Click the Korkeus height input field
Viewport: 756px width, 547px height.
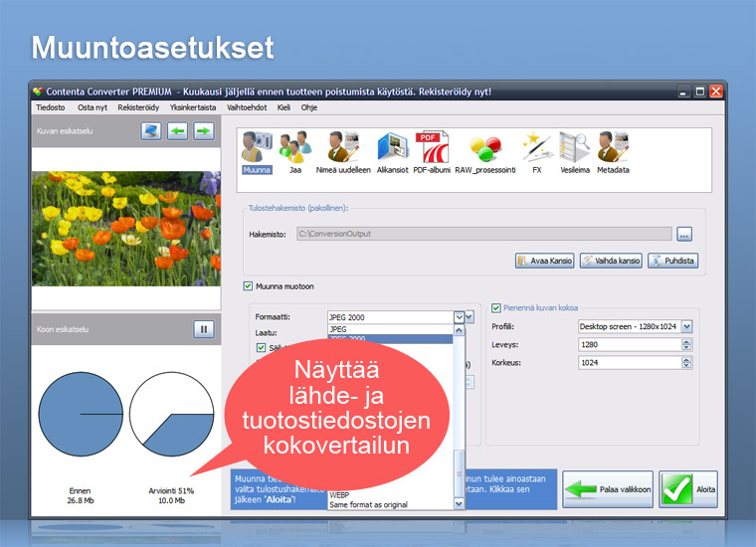(x=630, y=363)
